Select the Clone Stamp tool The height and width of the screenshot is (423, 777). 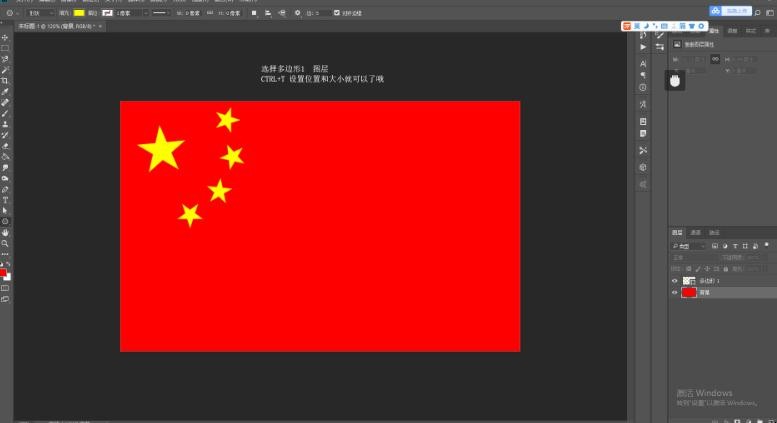pos(5,124)
